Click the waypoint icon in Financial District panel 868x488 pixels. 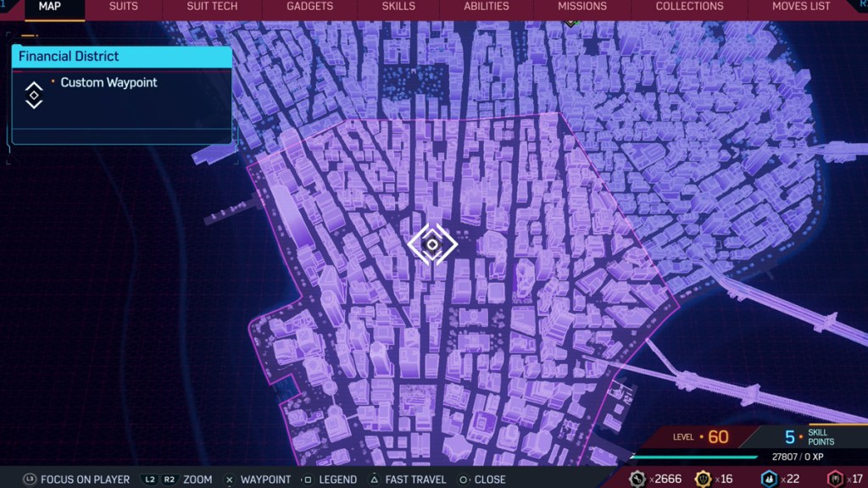33,94
